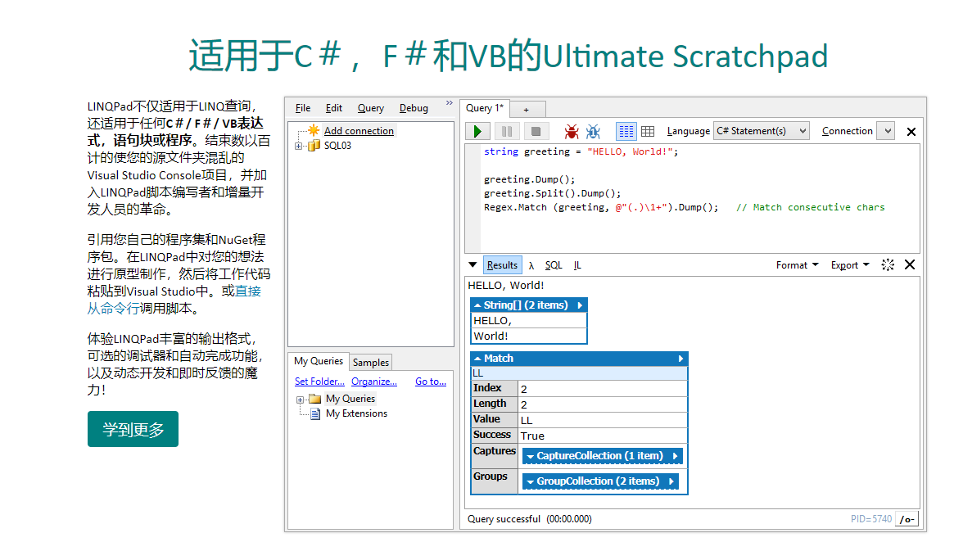This screenshot has height=560, width=954.
Task: Click the SQL03 database icon
Action: coord(314,145)
